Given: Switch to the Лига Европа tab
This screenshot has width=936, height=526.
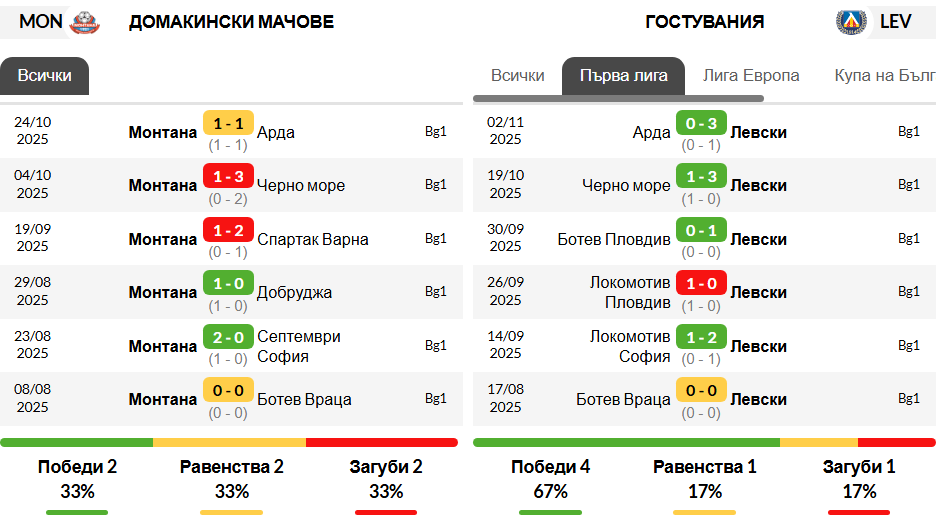Looking at the screenshot, I should (x=750, y=76).
